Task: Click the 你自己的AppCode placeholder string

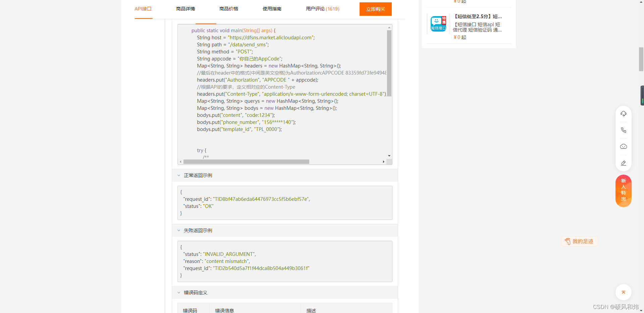Action: point(259,59)
